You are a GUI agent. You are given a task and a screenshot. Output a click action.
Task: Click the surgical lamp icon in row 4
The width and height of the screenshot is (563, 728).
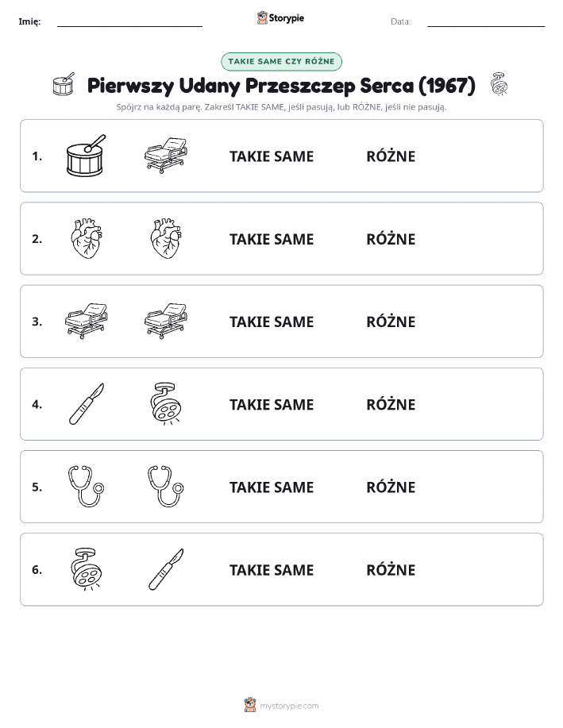click(166, 403)
